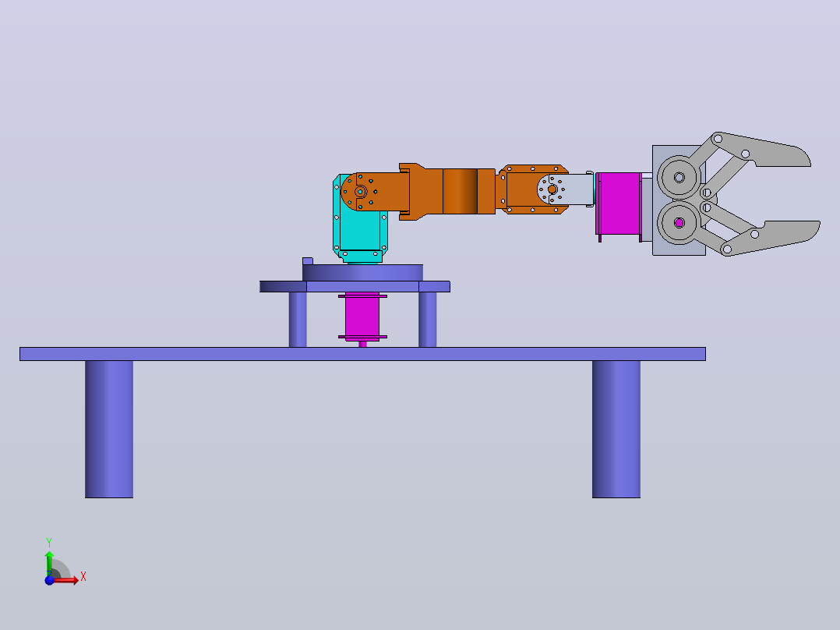Select the right support post of the small platform

[x=428, y=320]
